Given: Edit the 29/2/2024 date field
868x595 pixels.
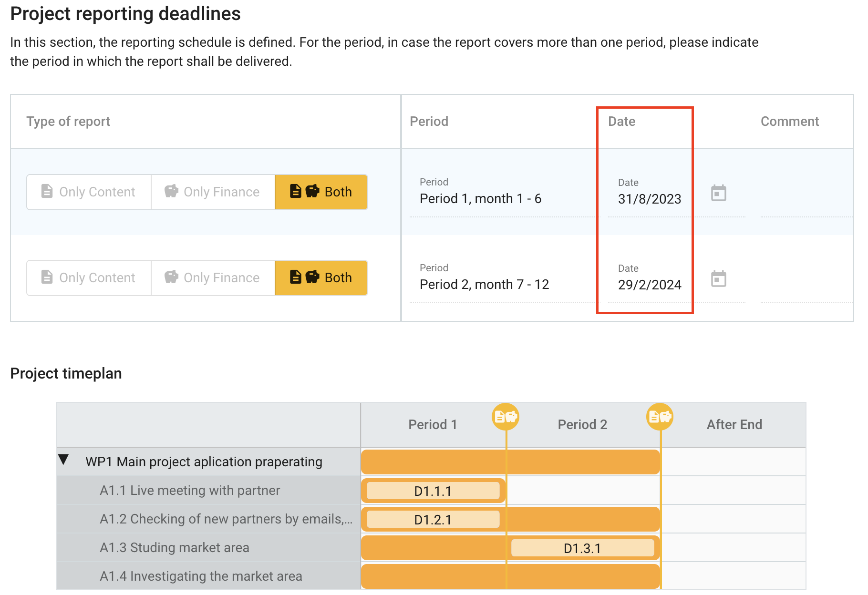Looking at the screenshot, I should (x=650, y=285).
